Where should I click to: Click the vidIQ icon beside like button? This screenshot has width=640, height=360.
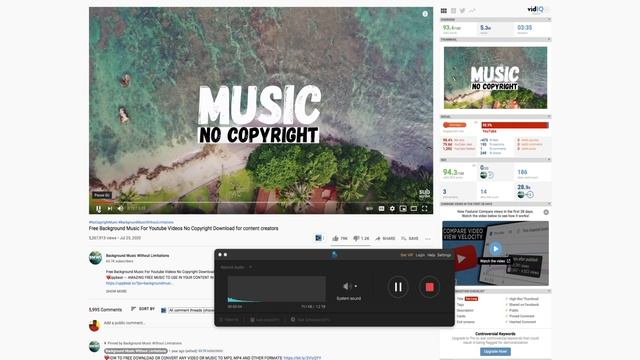tap(318, 238)
